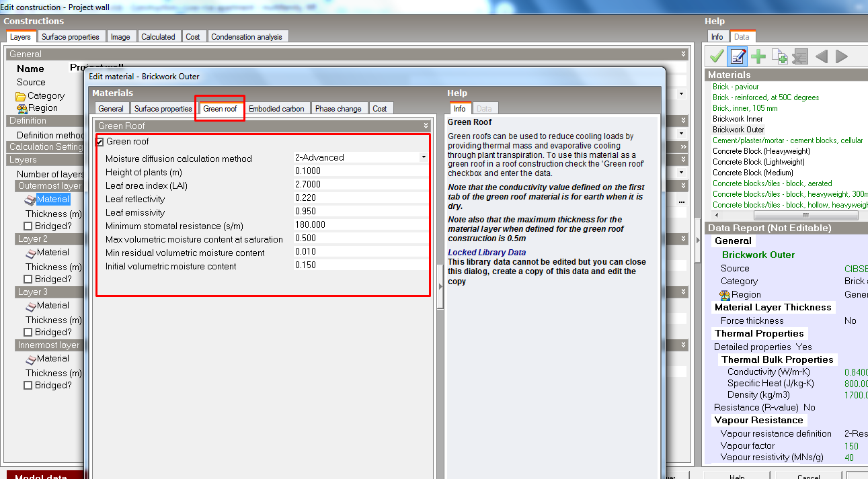Click the Category folder icon in Constructions
The image size is (868, 479).
[x=21, y=96]
